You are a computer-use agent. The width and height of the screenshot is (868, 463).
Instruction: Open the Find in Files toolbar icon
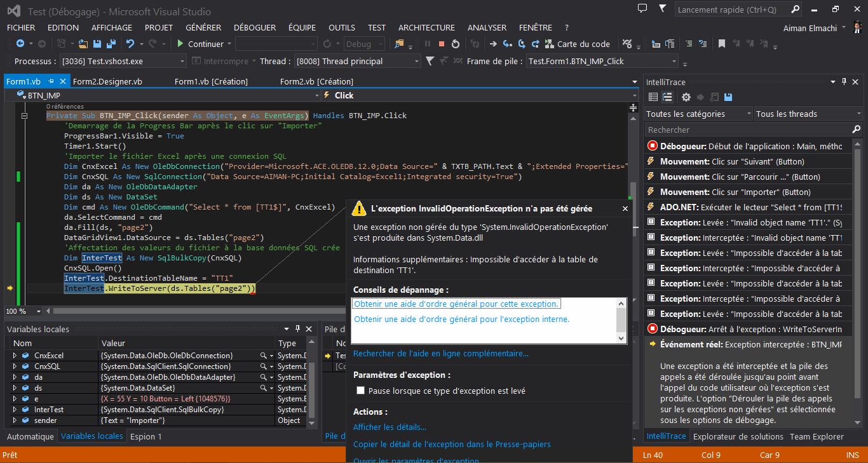(399, 44)
